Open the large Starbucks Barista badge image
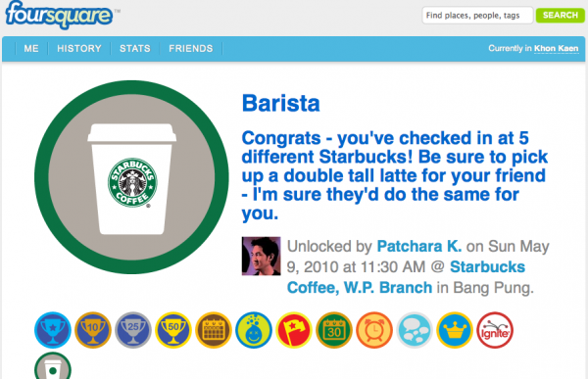Viewport: 588px width, 379px height. click(131, 177)
